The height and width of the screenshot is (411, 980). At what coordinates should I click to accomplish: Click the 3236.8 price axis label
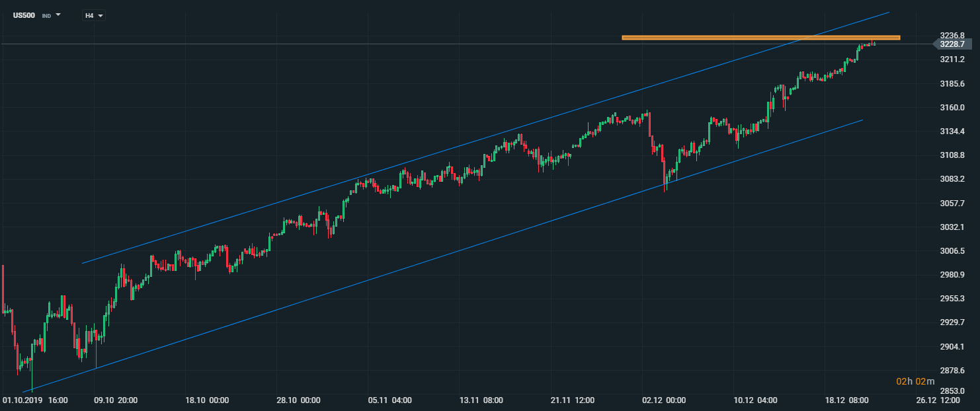952,35
